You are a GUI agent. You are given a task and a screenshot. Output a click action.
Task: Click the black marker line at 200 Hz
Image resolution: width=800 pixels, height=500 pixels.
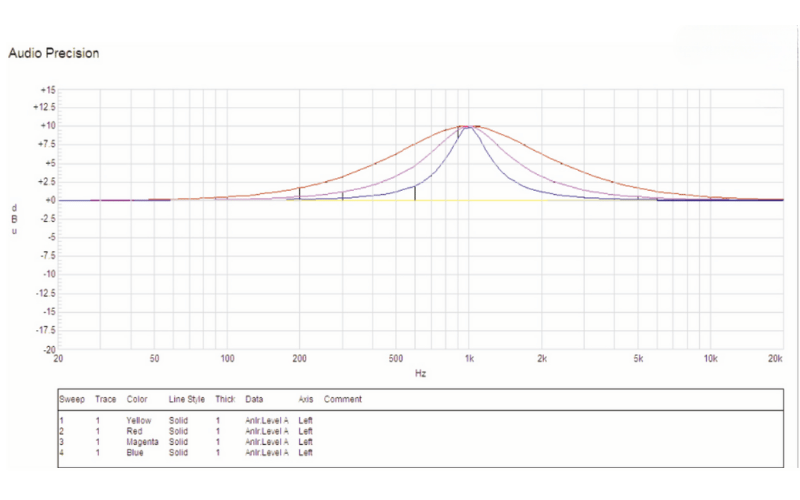pyautogui.click(x=299, y=194)
